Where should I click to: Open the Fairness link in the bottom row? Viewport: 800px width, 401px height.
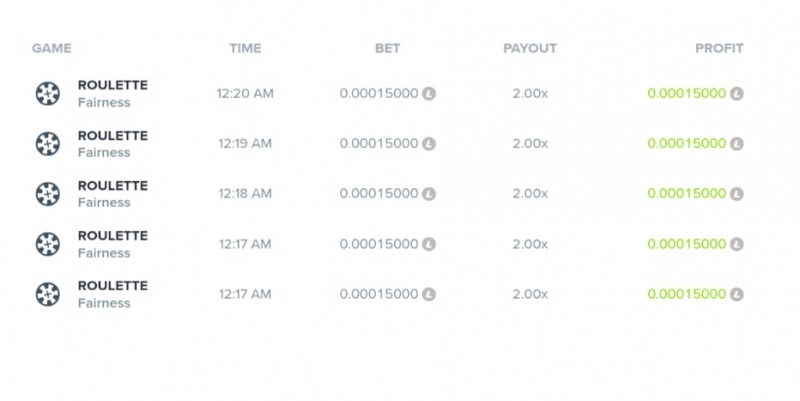[104, 303]
